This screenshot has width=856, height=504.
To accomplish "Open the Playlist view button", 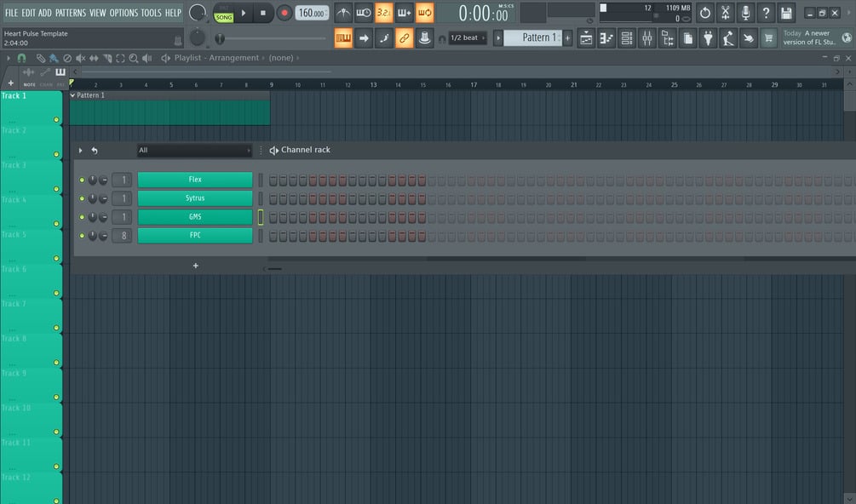I will [x=586, y=38].
